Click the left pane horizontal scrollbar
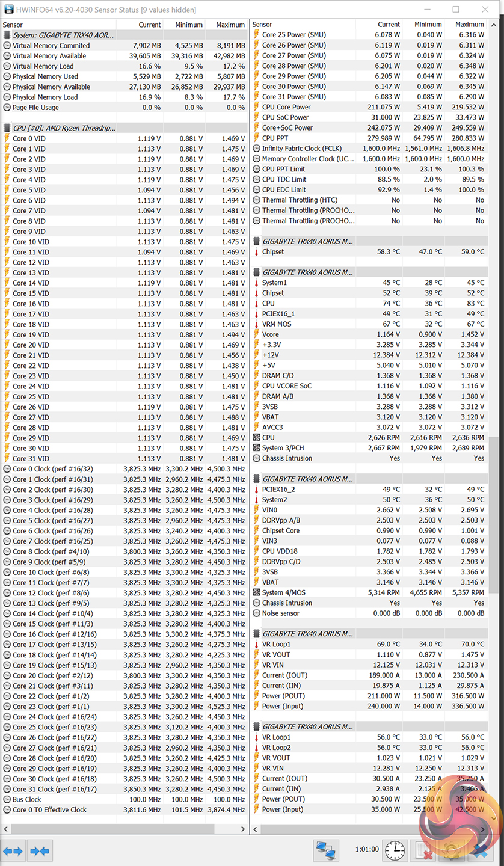This screenshot has width=504, height=866. [x=114, y=828]
